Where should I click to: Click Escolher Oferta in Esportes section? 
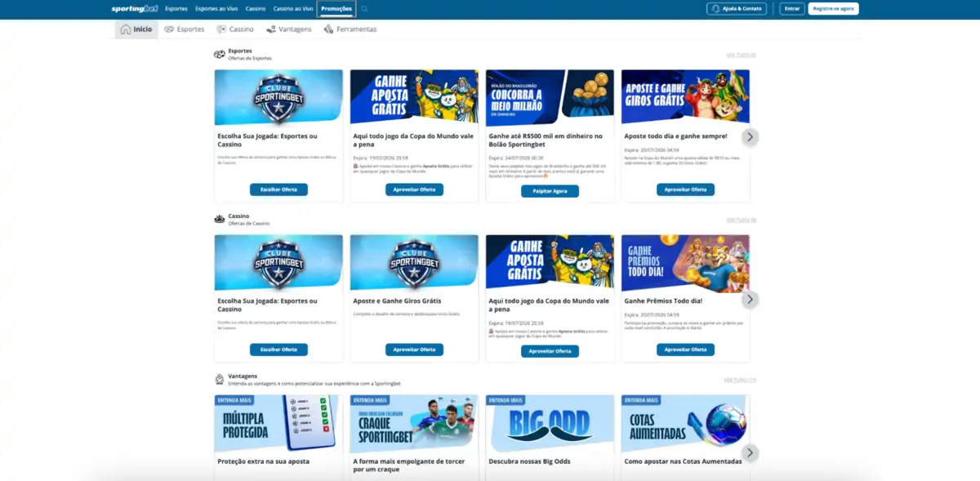(278, 189)
